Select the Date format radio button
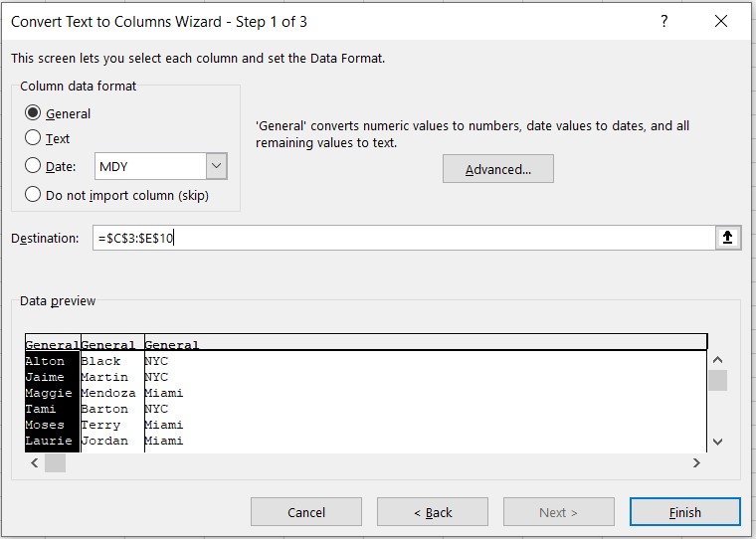Image resolution: width=756 pixels, height=539 pixels. pyautogui.click(x=34, y=166)
